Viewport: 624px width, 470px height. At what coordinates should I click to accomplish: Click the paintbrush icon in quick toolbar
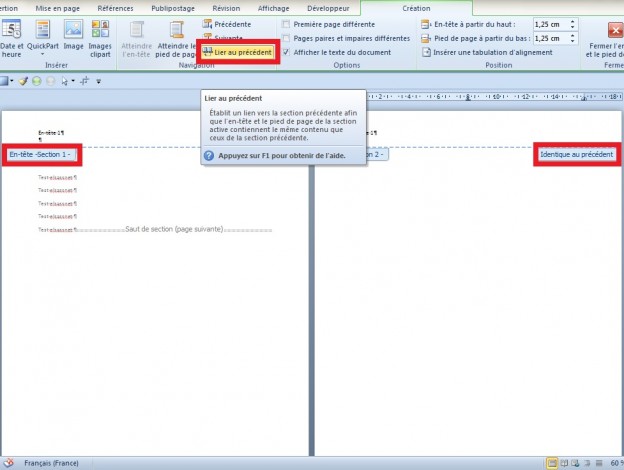pos(23,81)
